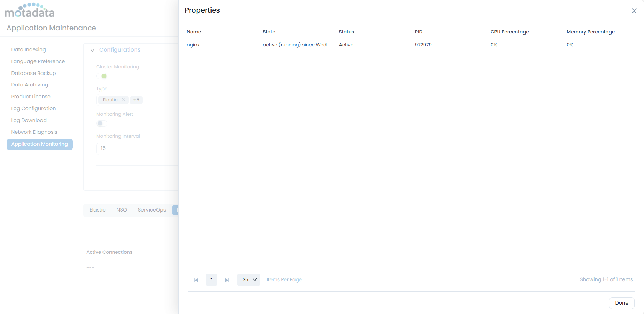644x314 pixels.
Task: Jump to first page using pagination icon
Action: tap(196, 280)
